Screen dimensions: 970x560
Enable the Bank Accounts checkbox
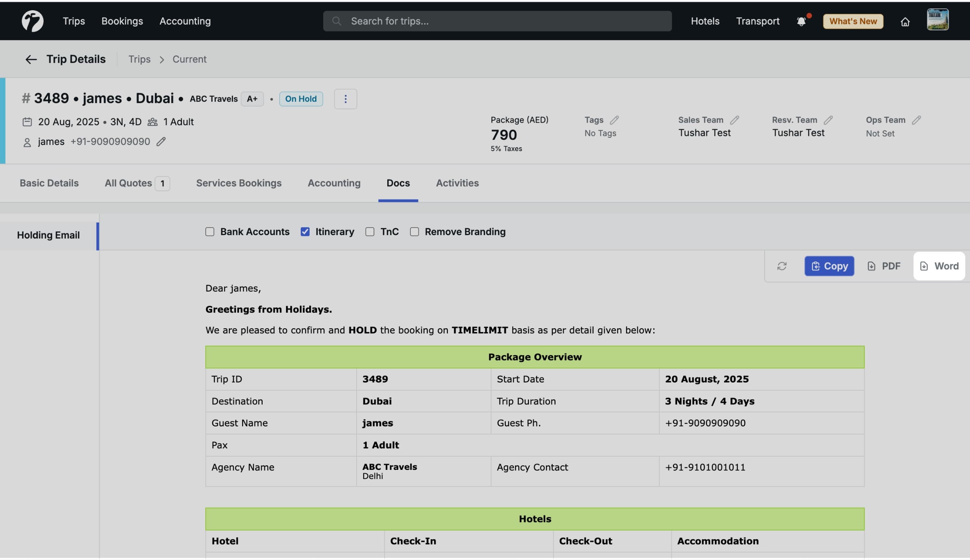210,232
